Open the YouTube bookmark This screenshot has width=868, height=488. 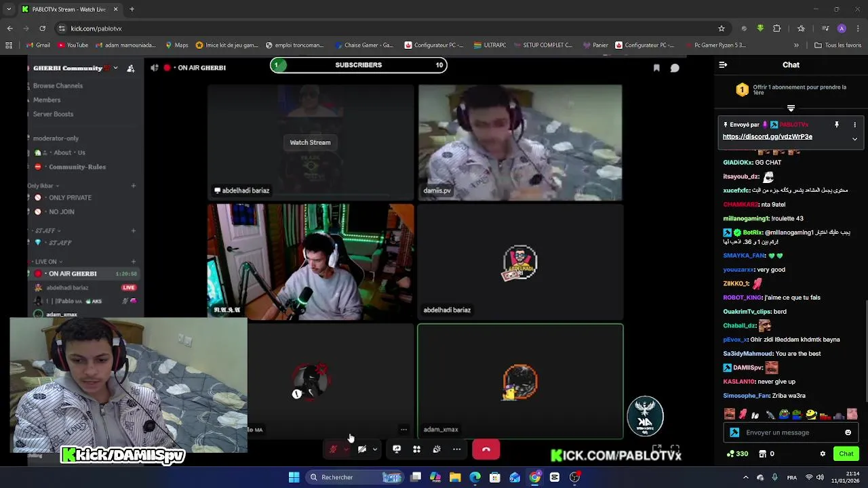(x=73, y=45)
